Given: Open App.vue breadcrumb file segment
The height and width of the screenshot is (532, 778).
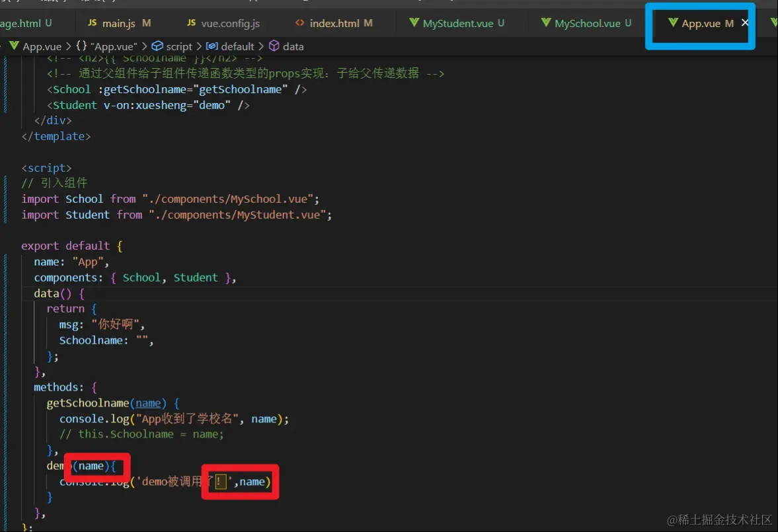Looking at the screenshot, I should 42,47.
